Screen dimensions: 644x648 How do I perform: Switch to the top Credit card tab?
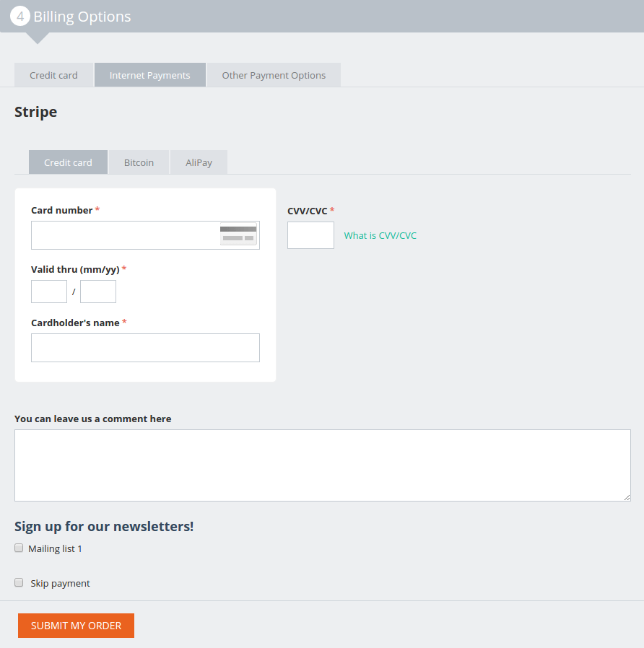(53, 75)
